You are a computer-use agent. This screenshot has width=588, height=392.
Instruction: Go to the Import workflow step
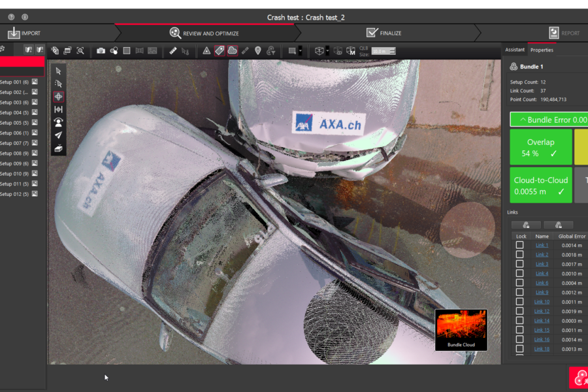pyautogui.click(x=24, y=33)
